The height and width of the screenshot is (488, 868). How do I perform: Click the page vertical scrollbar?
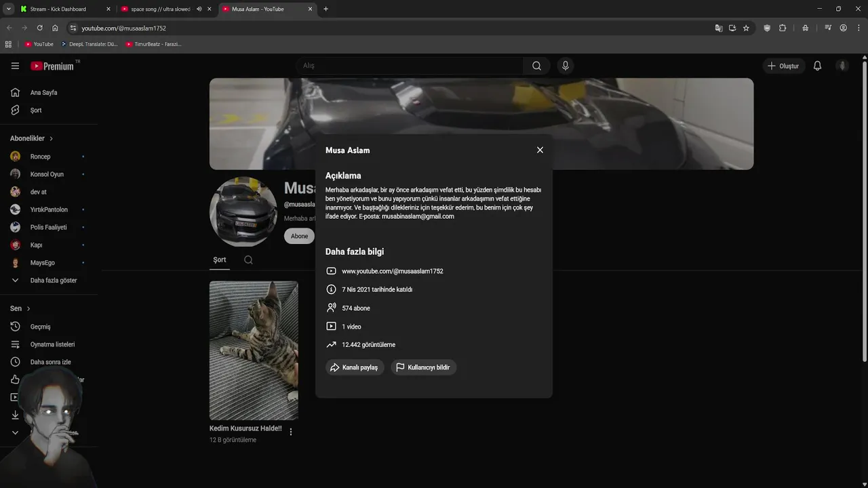pyautogui.click(x=865, y=210)
